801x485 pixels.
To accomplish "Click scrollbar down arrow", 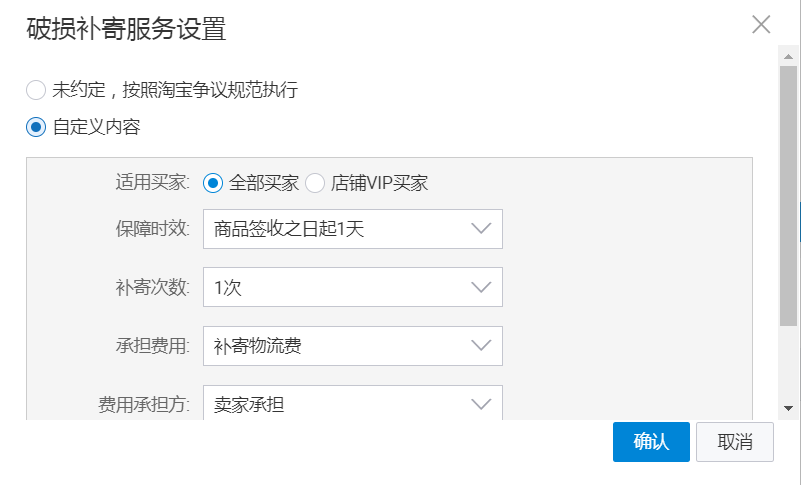I will point(788,408).
